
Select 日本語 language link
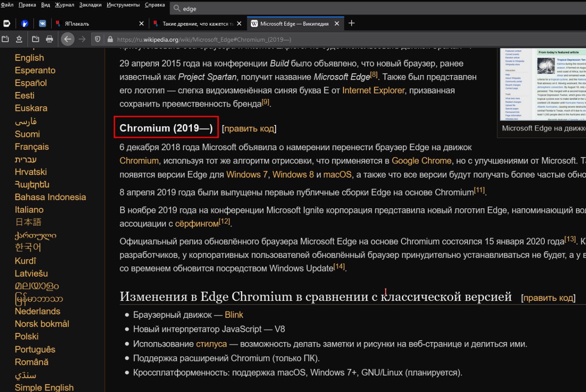(28, 223)
